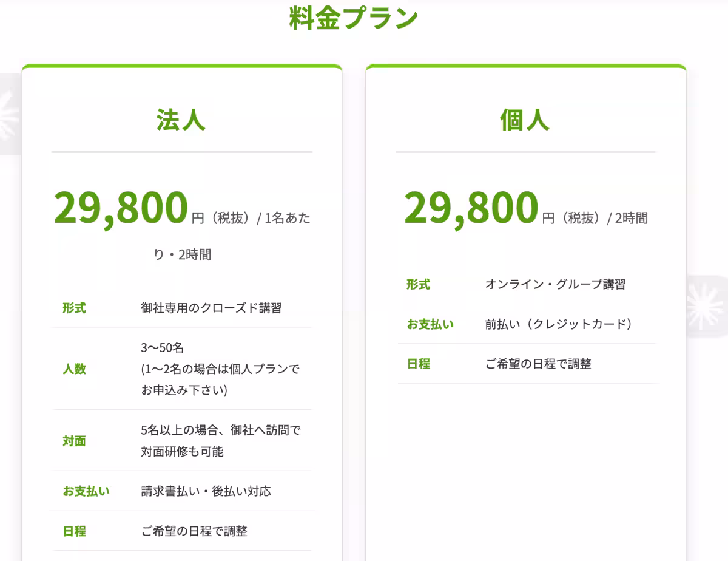Viewport: 728px width, 561px height.
Task: Click the 日程 label in 法人 plan
Action: (x=74, y=531)
